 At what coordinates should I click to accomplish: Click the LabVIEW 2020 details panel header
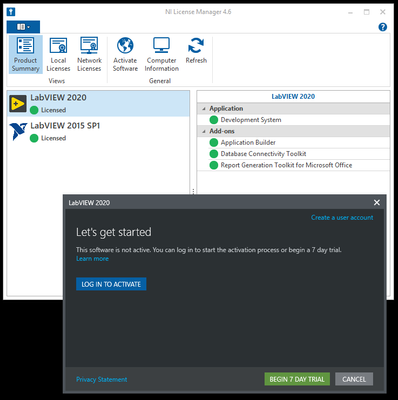pyautogui.click(x=293, y=97)
